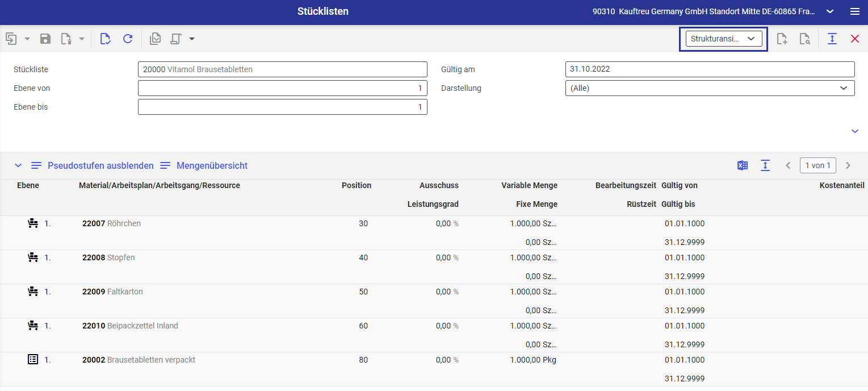This screenshot has height=391, width=868.
Task: Click the red X close icon
Action: [x=854, y=39]
